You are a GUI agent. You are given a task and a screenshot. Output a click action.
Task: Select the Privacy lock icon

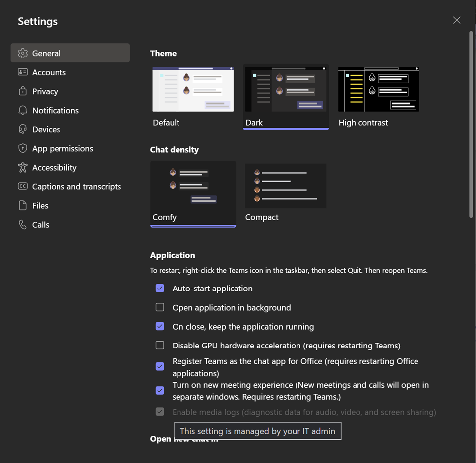pos(23,91)
